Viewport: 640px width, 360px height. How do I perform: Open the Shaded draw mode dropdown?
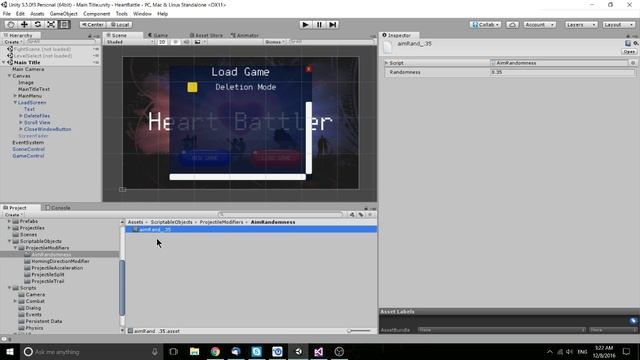coord(130,42)
